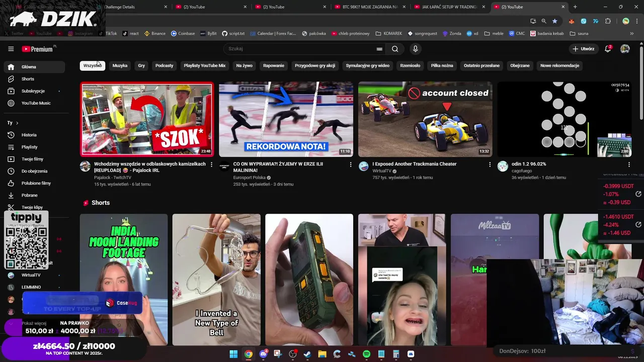Viewport: 644px width, 362px height.
Task: Open Playlisty in the sidebar
Action: coord(34,147)
